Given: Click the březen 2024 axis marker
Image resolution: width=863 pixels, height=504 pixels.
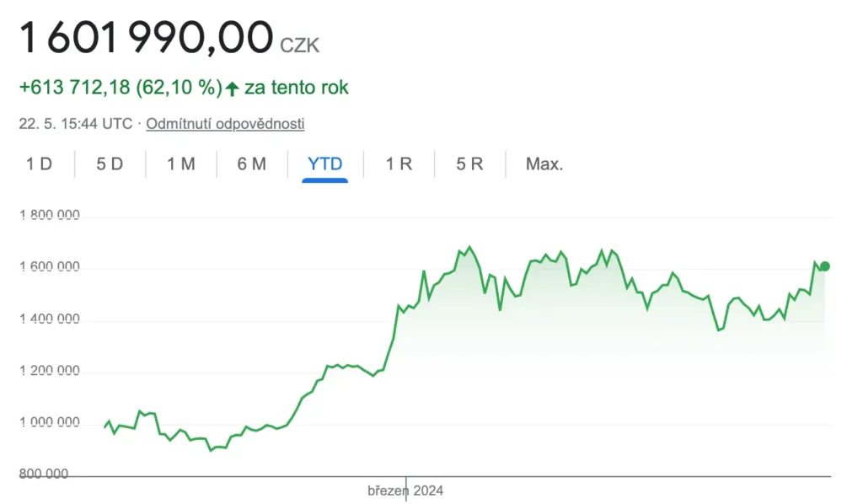Looking at the screenshot, I should [x=405, y=491].
